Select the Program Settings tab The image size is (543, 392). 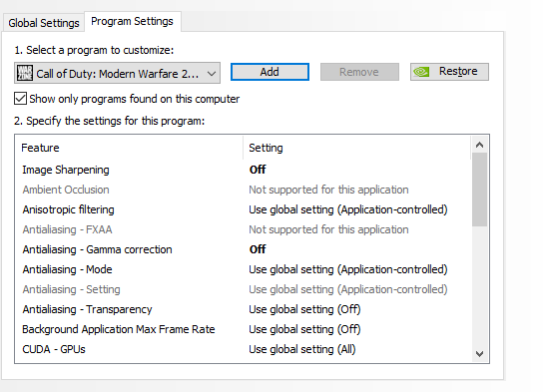pos(133,22)
